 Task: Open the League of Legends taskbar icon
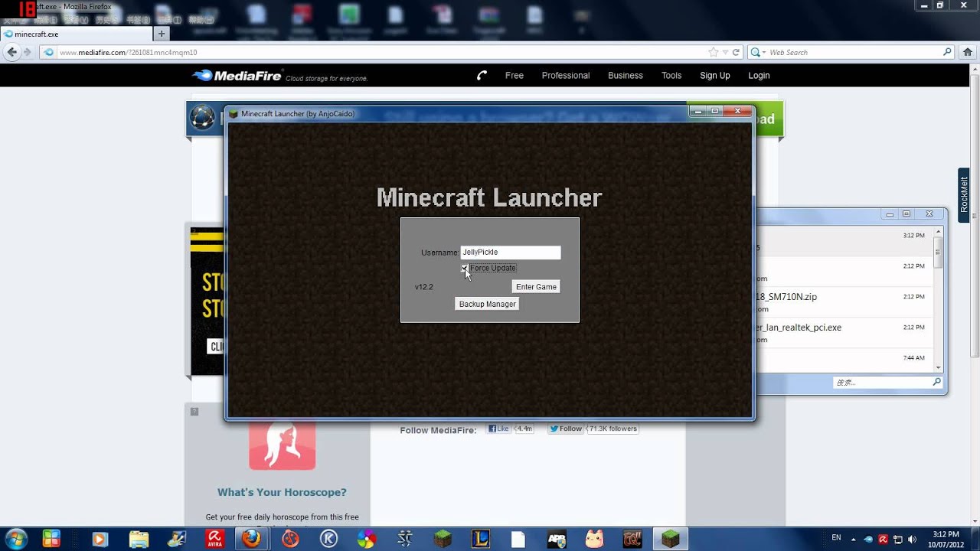pyautogui.click(x=481, y=539)
